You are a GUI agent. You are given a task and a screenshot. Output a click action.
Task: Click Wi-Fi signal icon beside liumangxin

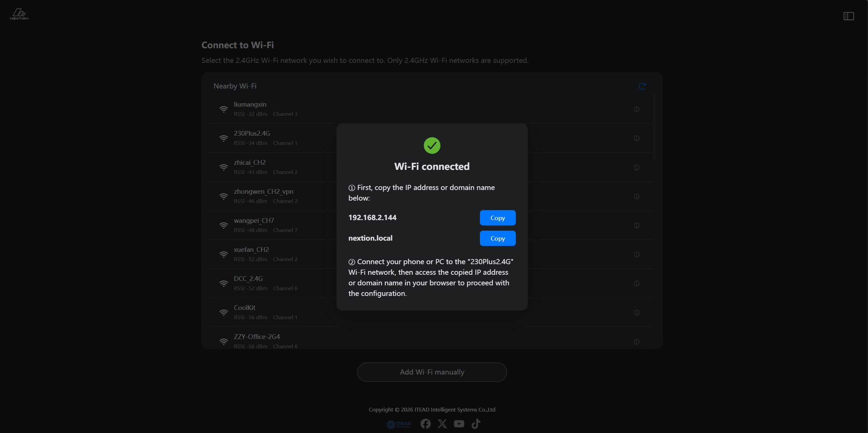click(x=223, y=109)
